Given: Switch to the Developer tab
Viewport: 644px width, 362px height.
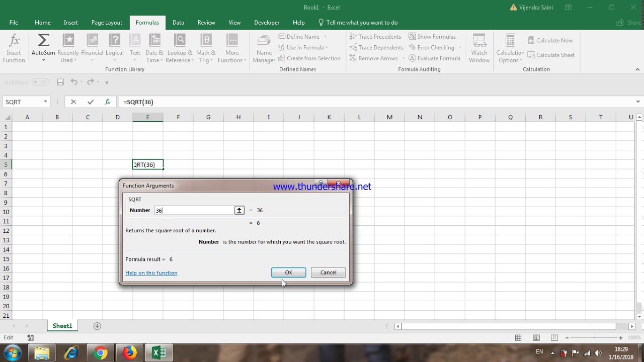Looking at the screenshot, I should coord(267,23).
